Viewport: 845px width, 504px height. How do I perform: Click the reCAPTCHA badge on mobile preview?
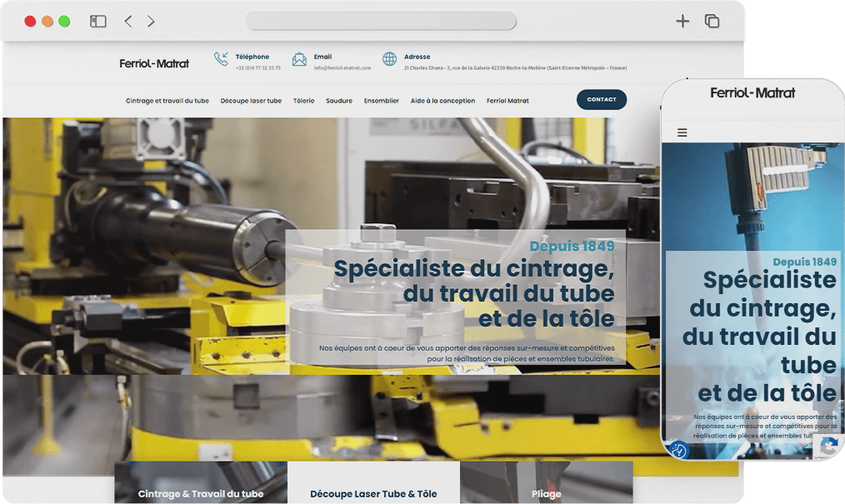827,447
